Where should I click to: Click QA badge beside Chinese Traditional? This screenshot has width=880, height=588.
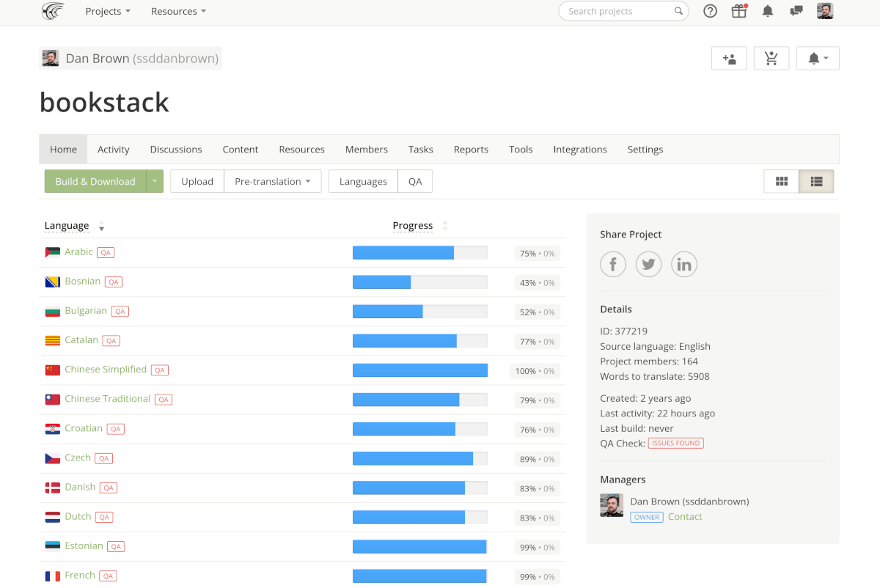pyautogui.click(x=164, y=400)
